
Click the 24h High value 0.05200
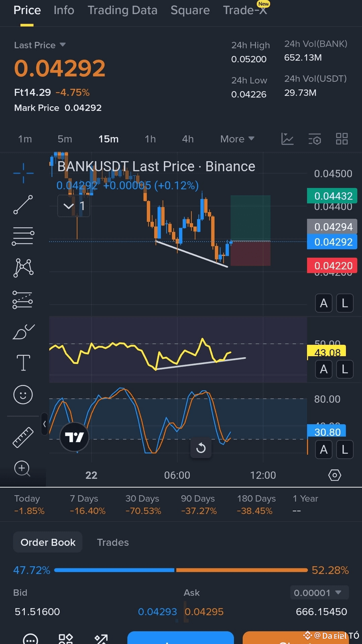[249, 59]
